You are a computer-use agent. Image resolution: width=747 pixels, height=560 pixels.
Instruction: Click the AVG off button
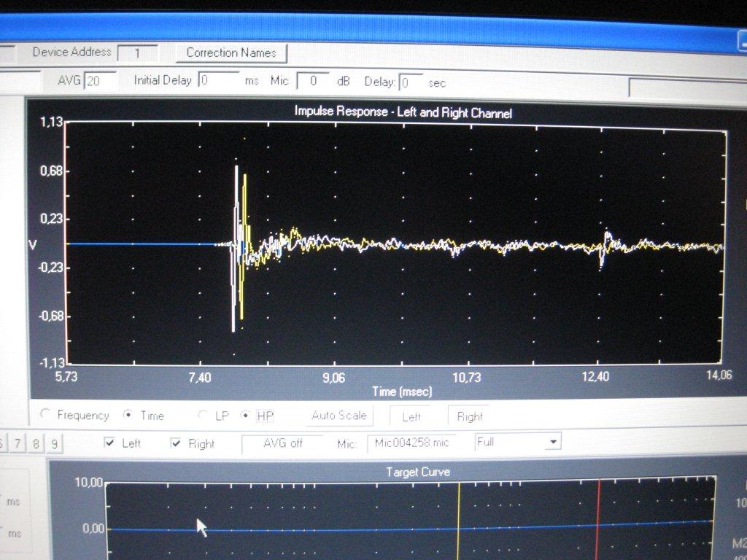coord(282,444)
